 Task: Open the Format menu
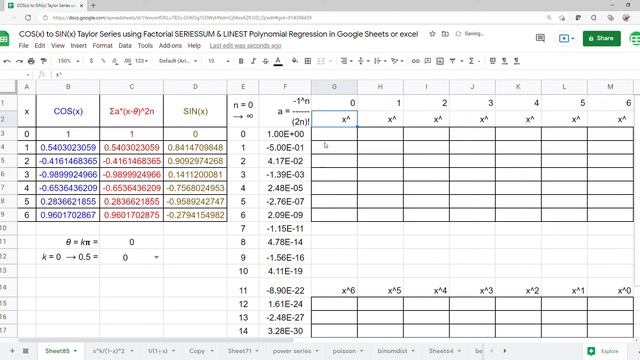(x=102, y=45)
